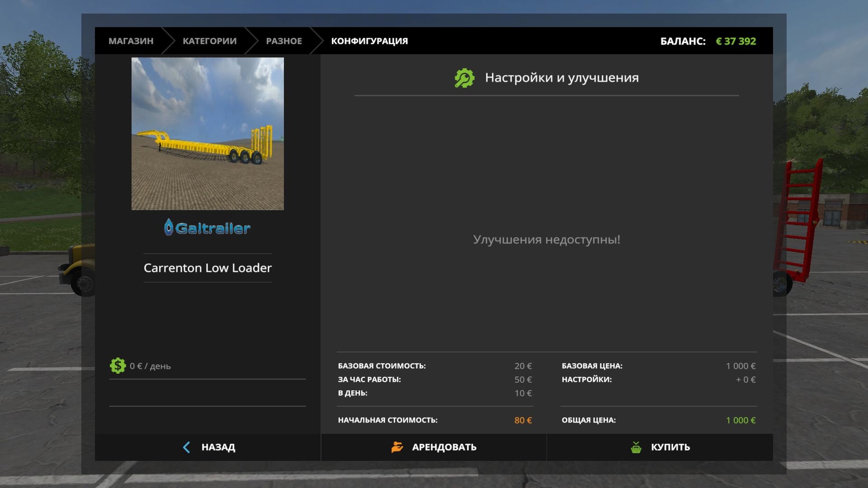Click the orange hand rent icon
This screenshot has height=488, width=868.
[397, 447]
